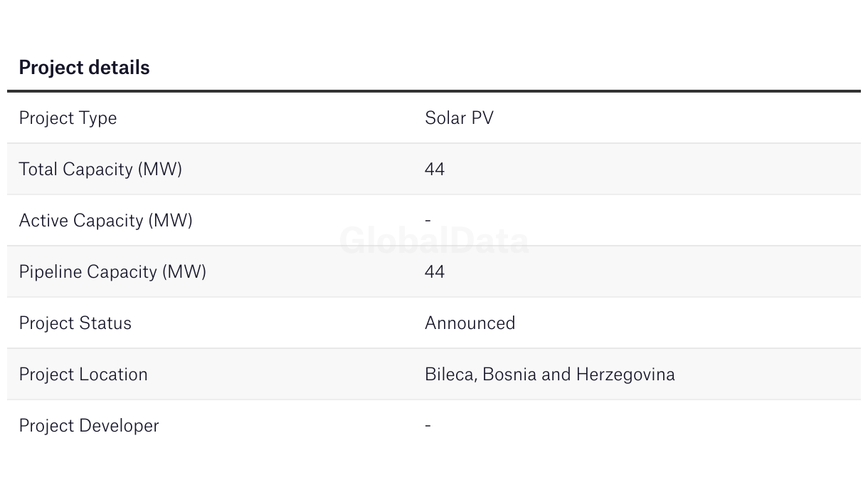This screenshot has width=868, height=480.
Task: Click the dark divider line under the heading
Action: (x=434, y=91)
